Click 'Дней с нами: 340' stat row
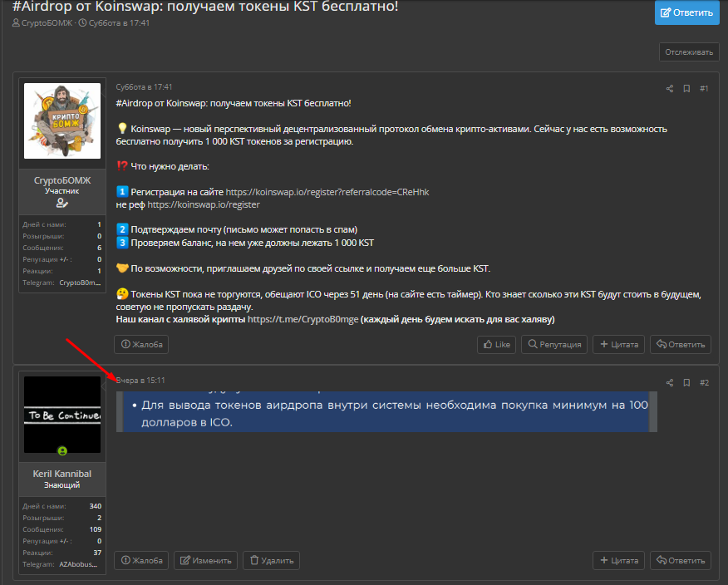This screenshot has height=585, width=728. (62, 506)
